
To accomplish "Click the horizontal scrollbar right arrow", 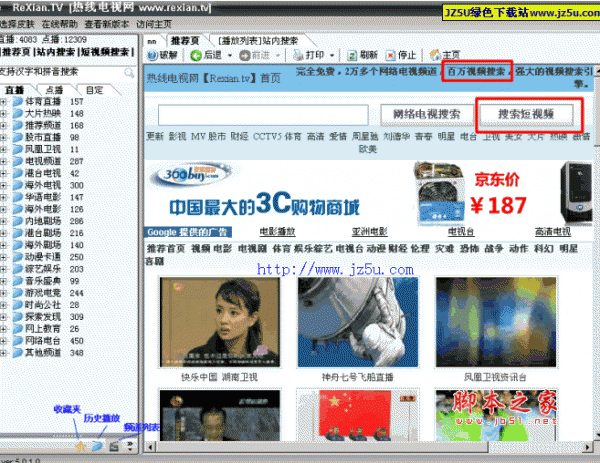I will pos(588,447).
